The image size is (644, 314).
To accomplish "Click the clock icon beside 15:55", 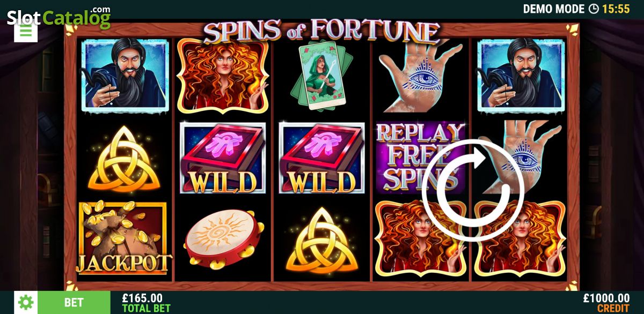I will [x=593, y=9].
